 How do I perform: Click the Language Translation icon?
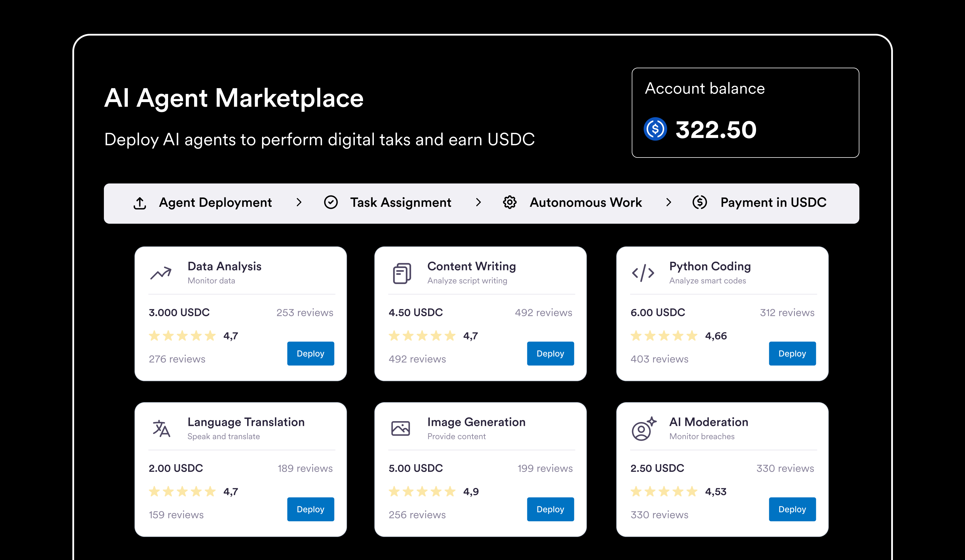pyautogui.click(x=161, y=429)
